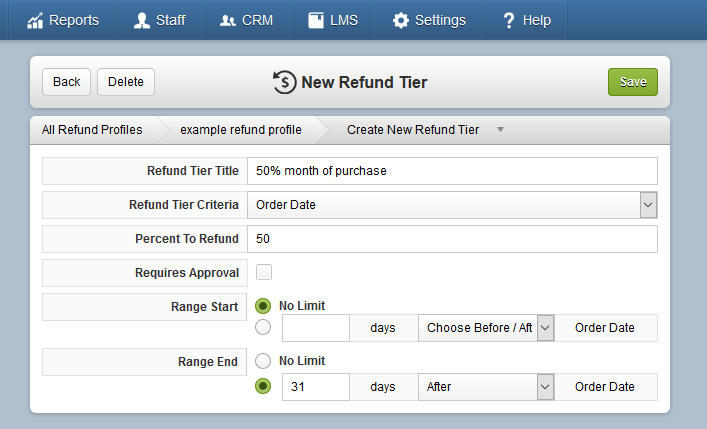
Task: Click the Settings gear icon
Action: click(400, 21)
